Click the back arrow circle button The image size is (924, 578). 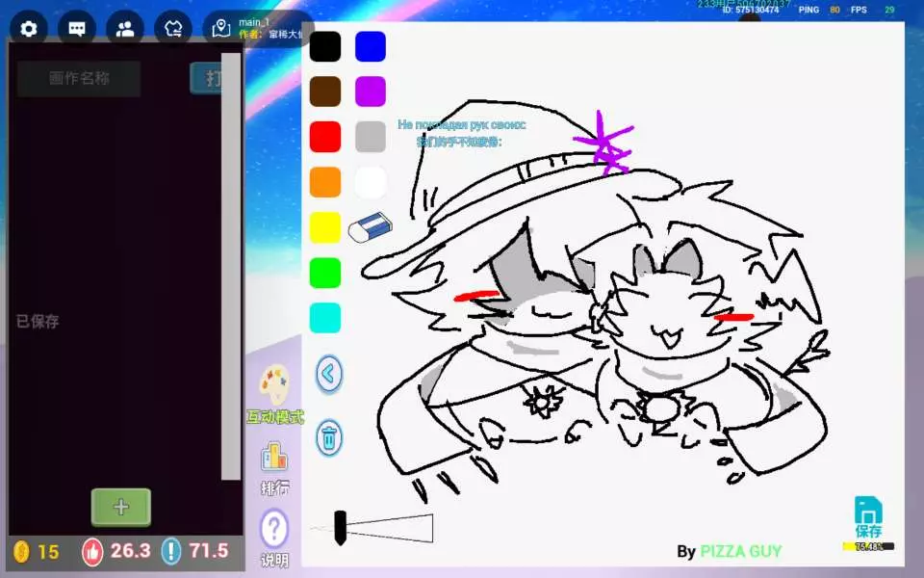click(329, 374)
